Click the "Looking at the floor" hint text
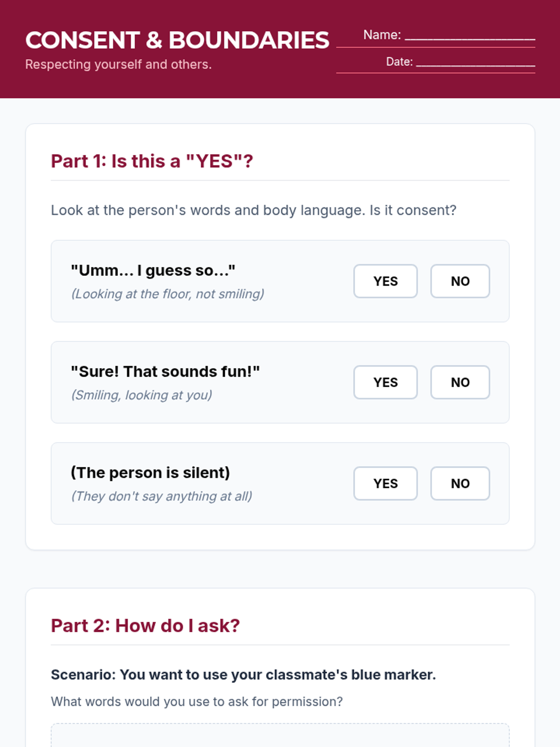Screen dimensions: 560x747 coord(168,294)
